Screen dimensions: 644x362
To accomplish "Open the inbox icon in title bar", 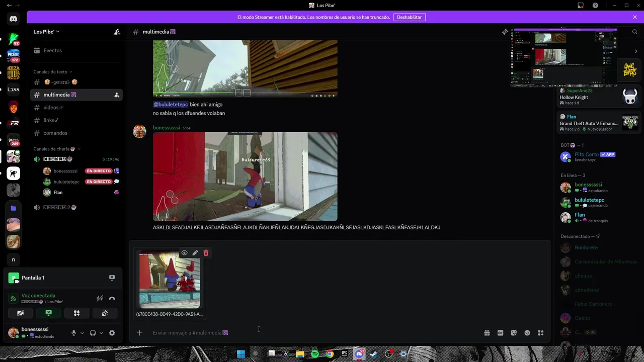I will [581, 6].
